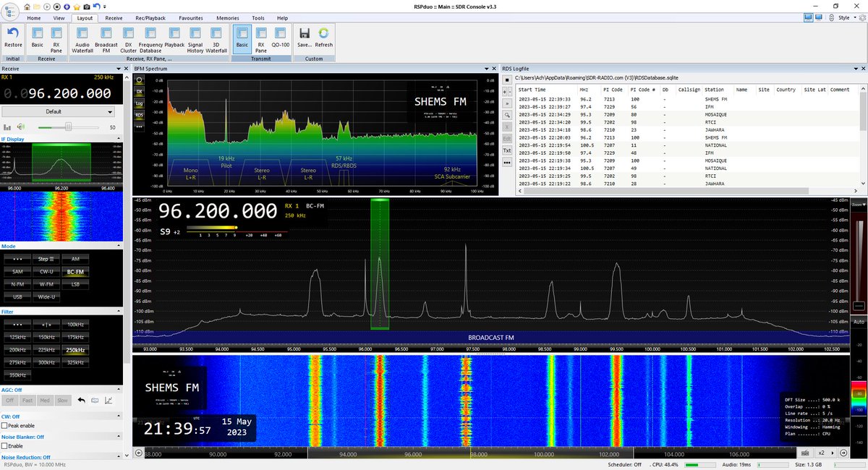Click the Refresh layout icon

(323, 33)
